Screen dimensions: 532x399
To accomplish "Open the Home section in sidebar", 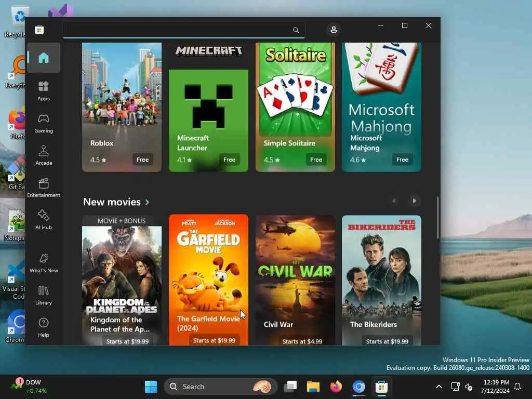I will [44, 58].
